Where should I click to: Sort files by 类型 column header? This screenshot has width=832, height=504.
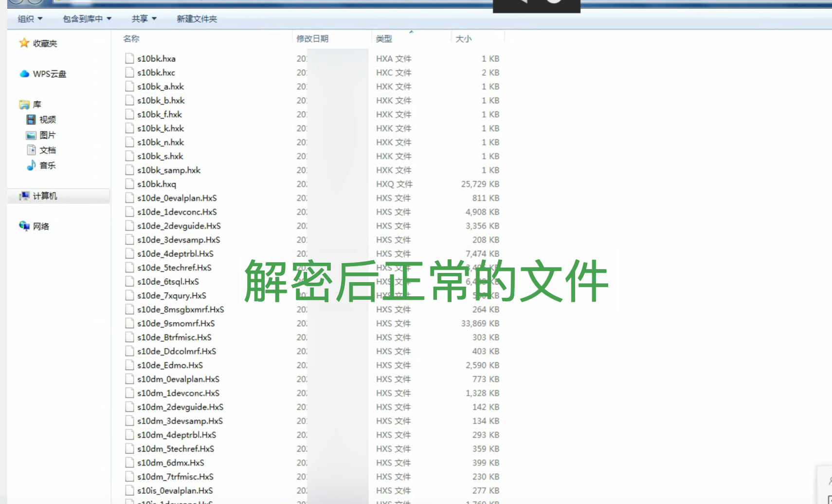[x=384, y=38]
